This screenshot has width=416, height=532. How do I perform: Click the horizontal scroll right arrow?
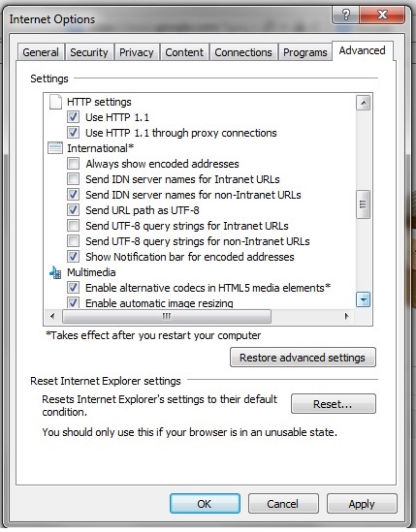(x=346, y=316)
